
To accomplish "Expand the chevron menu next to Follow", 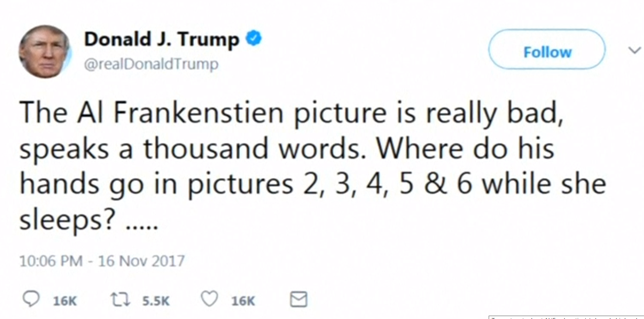I will click(635, 50).
